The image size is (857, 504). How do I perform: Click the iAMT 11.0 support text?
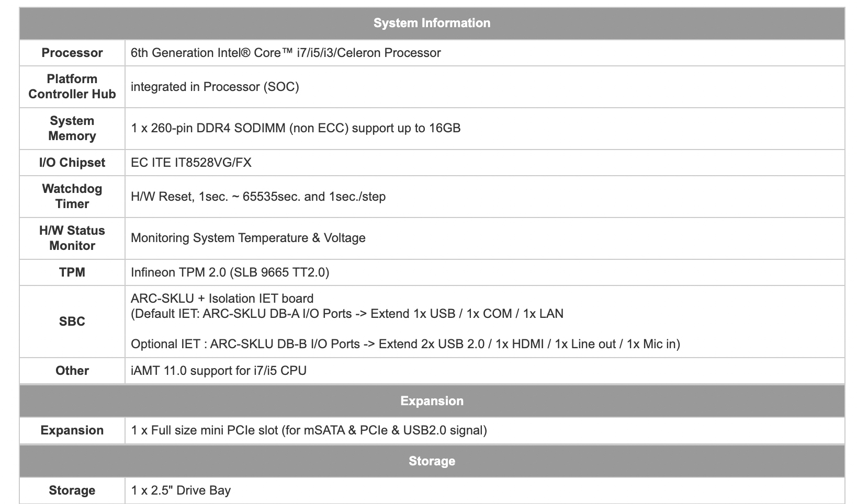pyautogui.click(x=219, y=371)
